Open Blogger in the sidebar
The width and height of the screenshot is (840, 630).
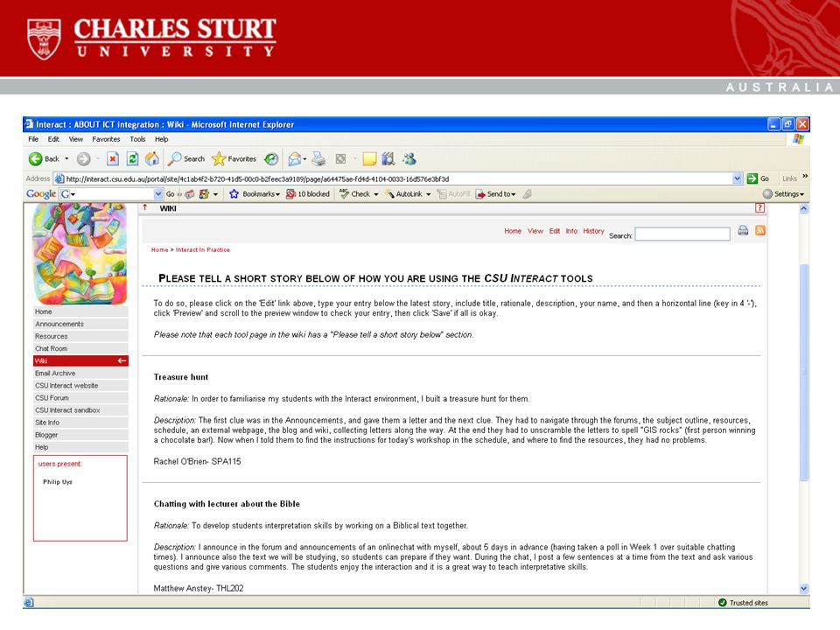[80, 435]
